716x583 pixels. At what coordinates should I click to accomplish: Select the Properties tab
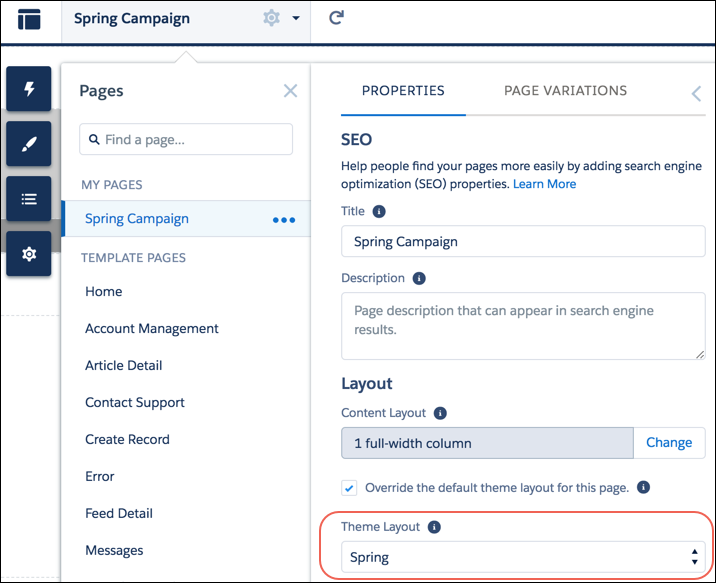[403, 90]
